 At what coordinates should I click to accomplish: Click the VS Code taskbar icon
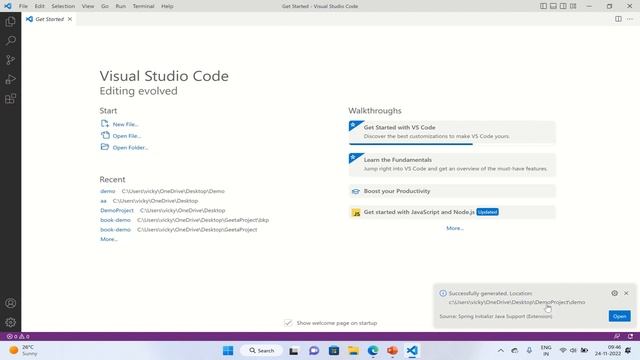click(x=412, y=351)
